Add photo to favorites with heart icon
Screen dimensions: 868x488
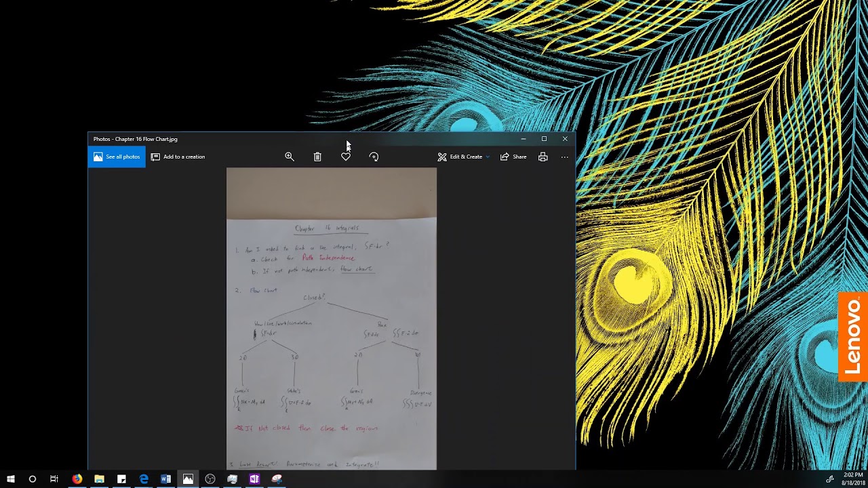coord(346,157)
